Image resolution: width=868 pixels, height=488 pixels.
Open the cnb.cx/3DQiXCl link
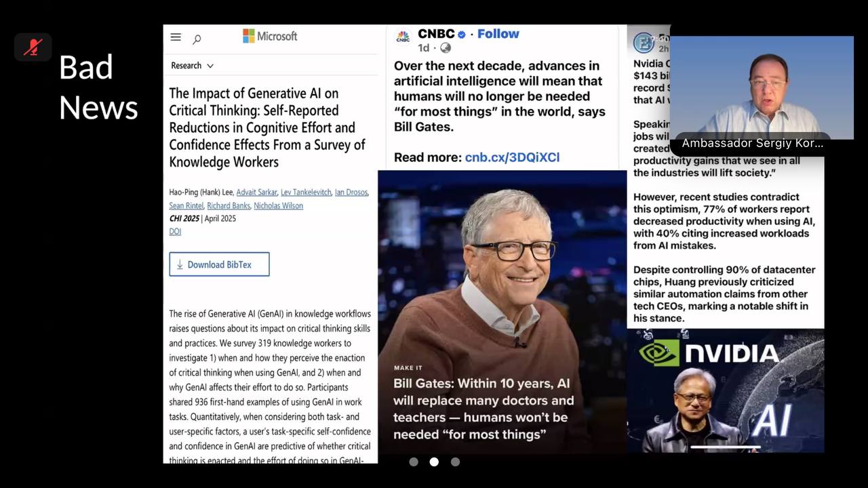tap(512, 157)
